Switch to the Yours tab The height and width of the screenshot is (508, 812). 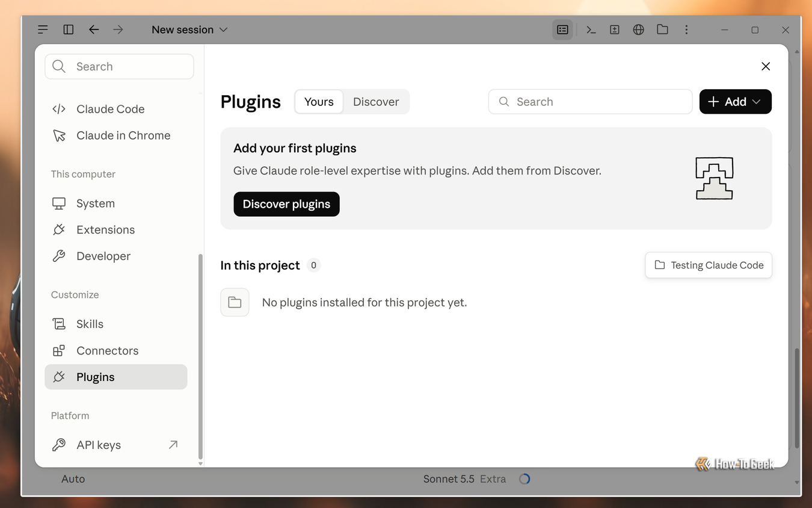pos(319,102)
